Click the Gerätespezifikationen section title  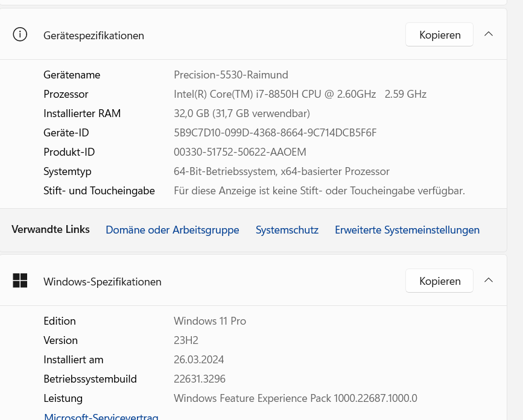point(94,36)
